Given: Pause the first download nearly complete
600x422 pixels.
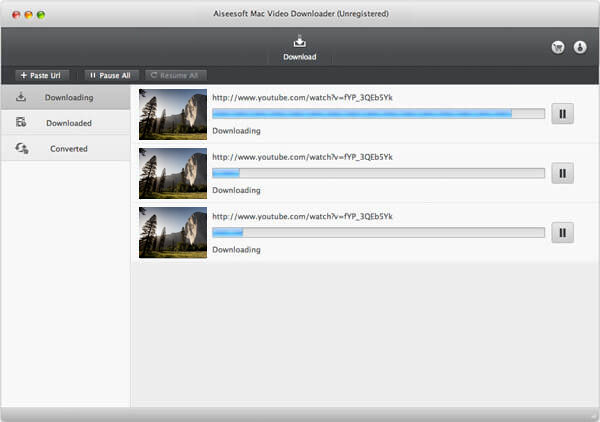Looking at the screenshot, I should [562, 114].
